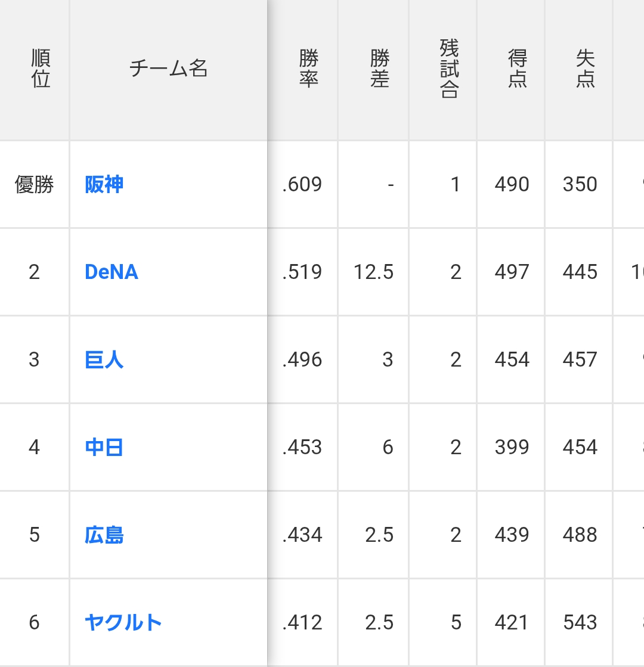Click 巨人's .496 win rate cell
The image size is (644, 667).
point(302,360)
